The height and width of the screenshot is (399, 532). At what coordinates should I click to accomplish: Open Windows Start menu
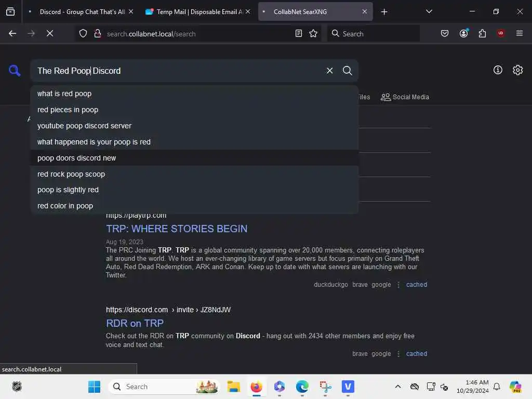tap(94, 387)
